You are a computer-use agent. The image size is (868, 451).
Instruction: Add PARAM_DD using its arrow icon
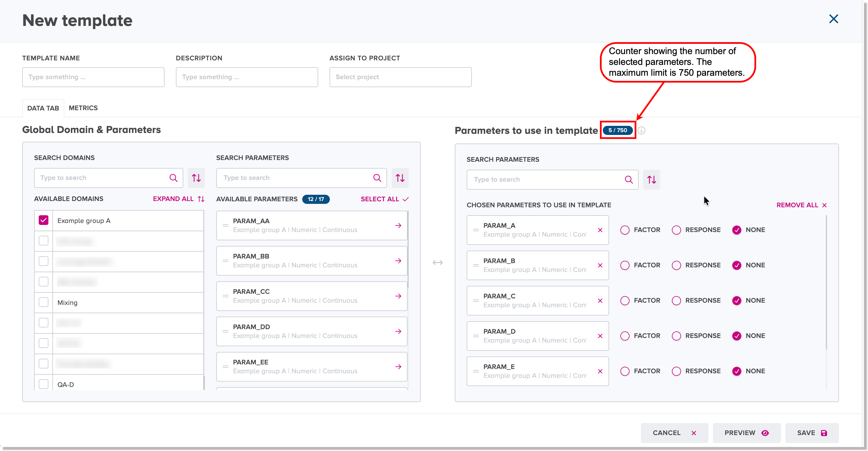[x=398, y=331]
